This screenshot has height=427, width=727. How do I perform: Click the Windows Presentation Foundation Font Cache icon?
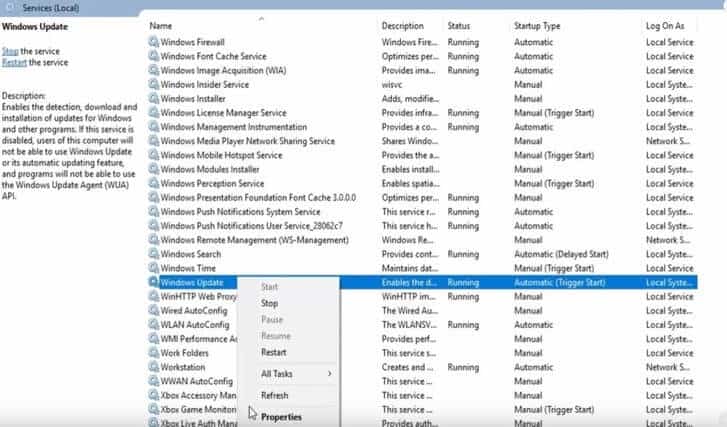pyautogui.click(x=153, y=198)
